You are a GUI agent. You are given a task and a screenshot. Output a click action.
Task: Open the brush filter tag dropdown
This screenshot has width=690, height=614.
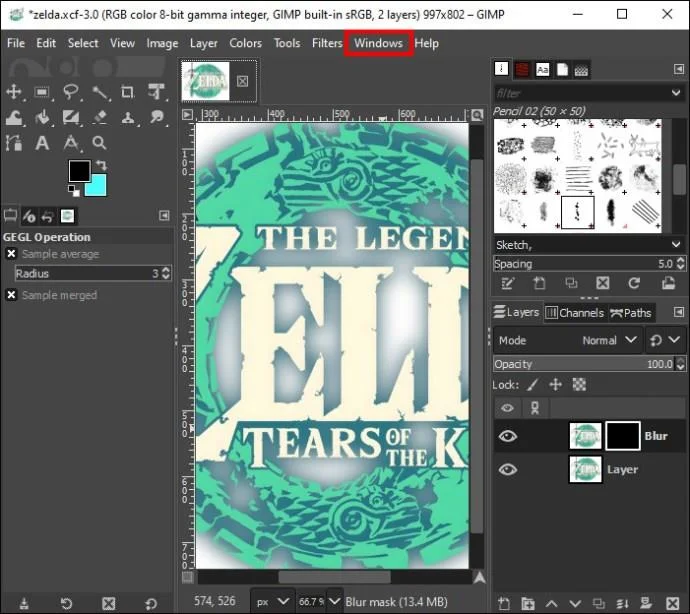[x=676, y=93]
